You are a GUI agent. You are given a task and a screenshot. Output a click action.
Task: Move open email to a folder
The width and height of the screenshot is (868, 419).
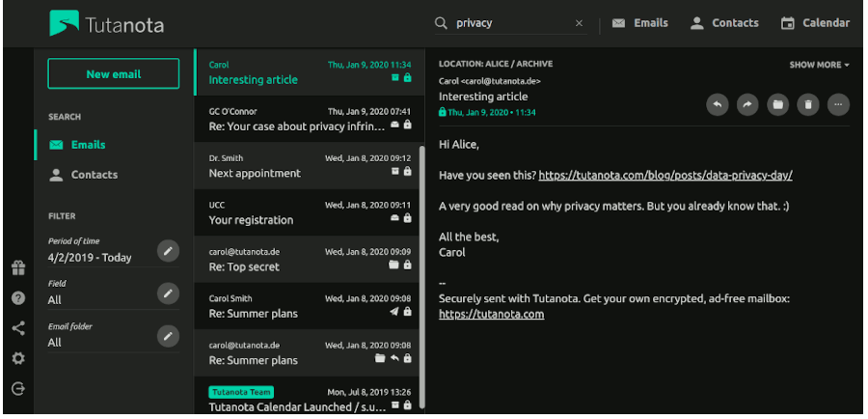(777, 104)
